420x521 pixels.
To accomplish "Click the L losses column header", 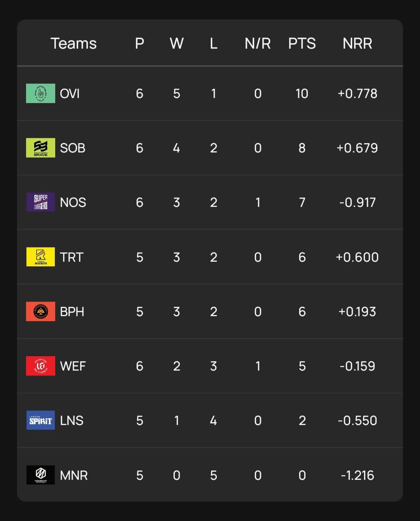I will (213, 44).
